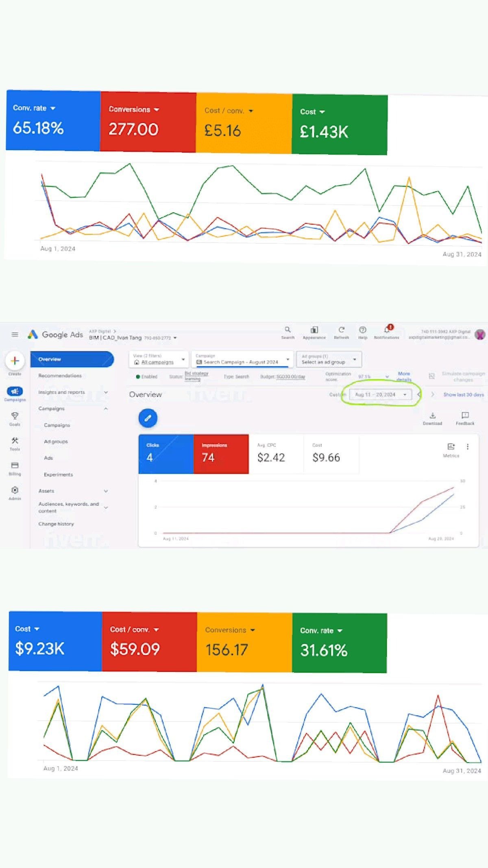Open the Billing icon in sidebar
The image size is (488, 868).
point(15,466)
